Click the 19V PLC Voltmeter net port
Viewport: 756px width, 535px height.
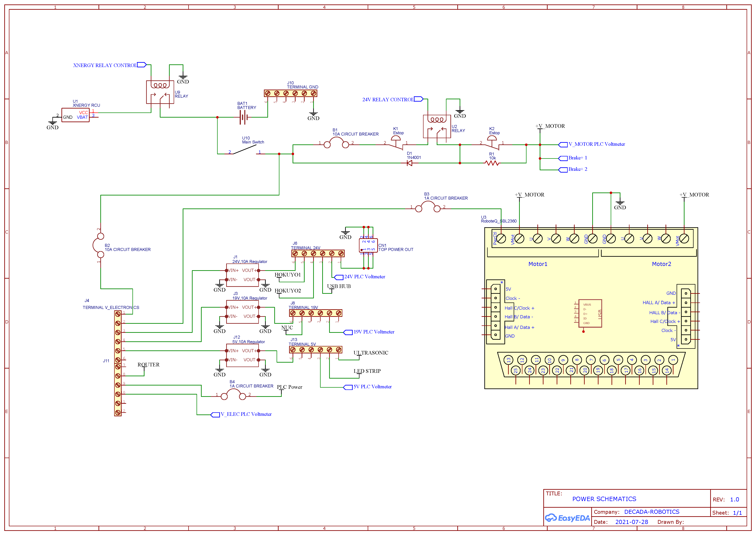point(369,332)
